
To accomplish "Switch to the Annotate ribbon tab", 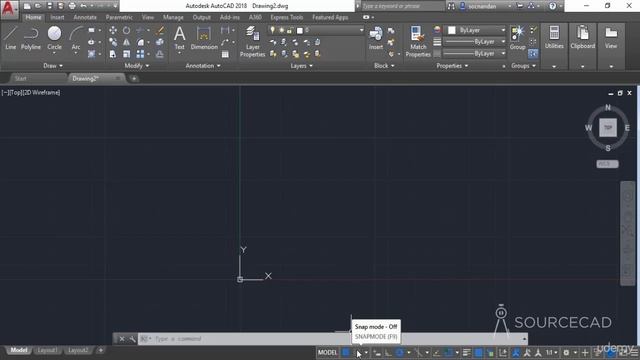I will tap(85, 18).
